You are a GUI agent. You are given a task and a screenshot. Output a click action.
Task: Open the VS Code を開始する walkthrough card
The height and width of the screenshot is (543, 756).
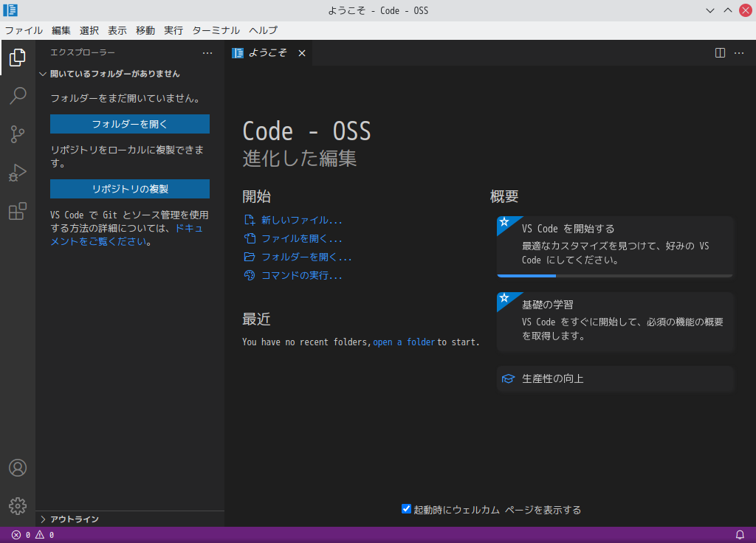tap(615, 246)
